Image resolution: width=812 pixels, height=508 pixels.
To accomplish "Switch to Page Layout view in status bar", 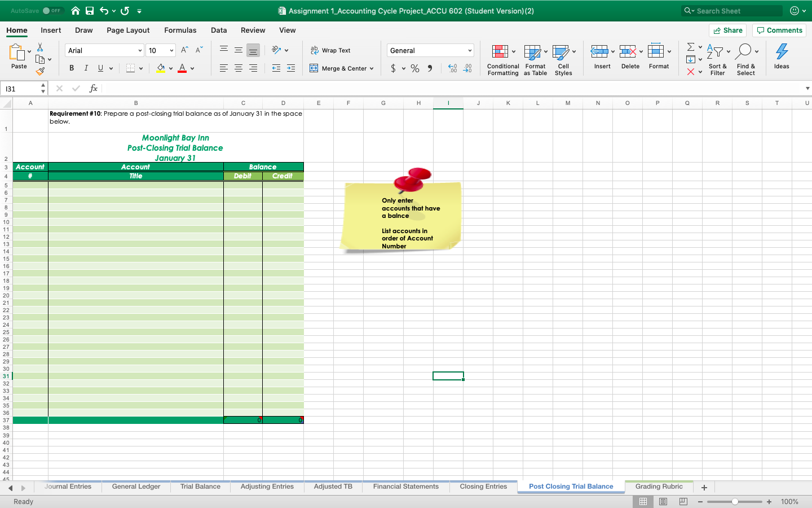I will [663, 502].
